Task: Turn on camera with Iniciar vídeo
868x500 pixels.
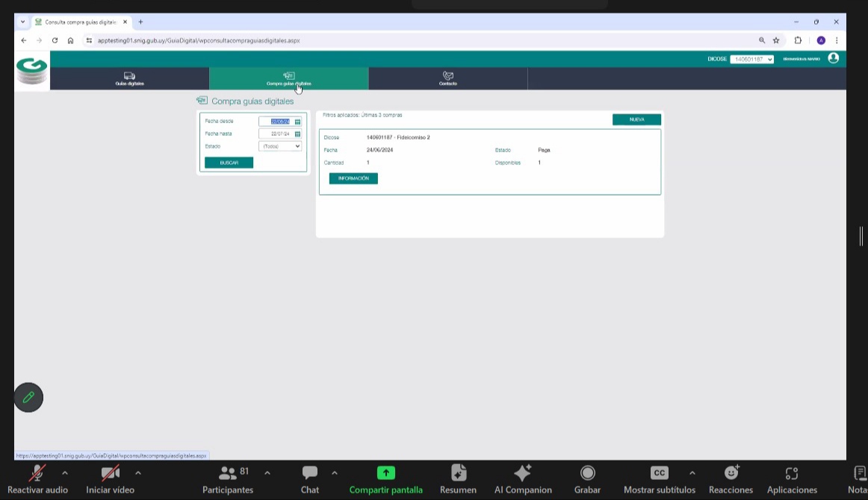Action: click(110, 480)
